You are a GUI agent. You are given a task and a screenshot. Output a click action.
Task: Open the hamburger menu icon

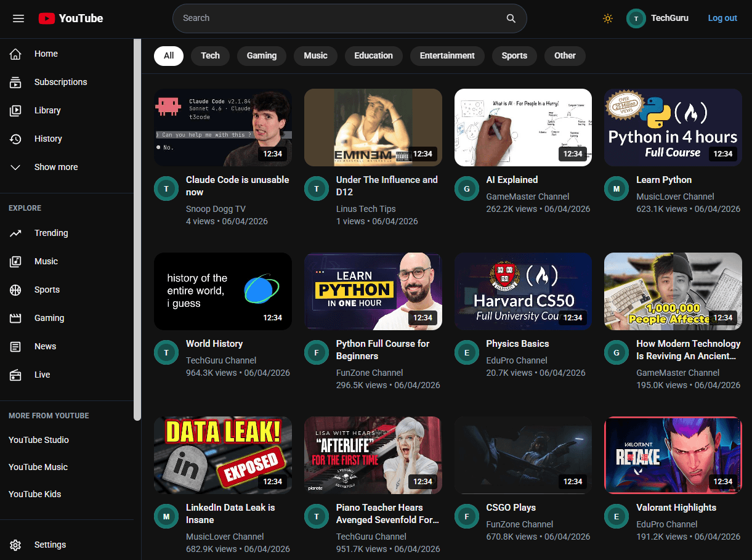18,18
